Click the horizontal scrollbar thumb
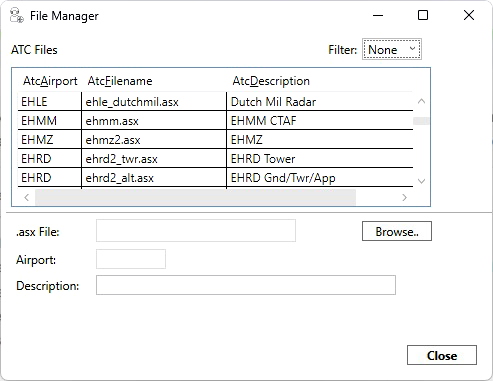Viewport: 493px width, 381px height. click(195, 197)
